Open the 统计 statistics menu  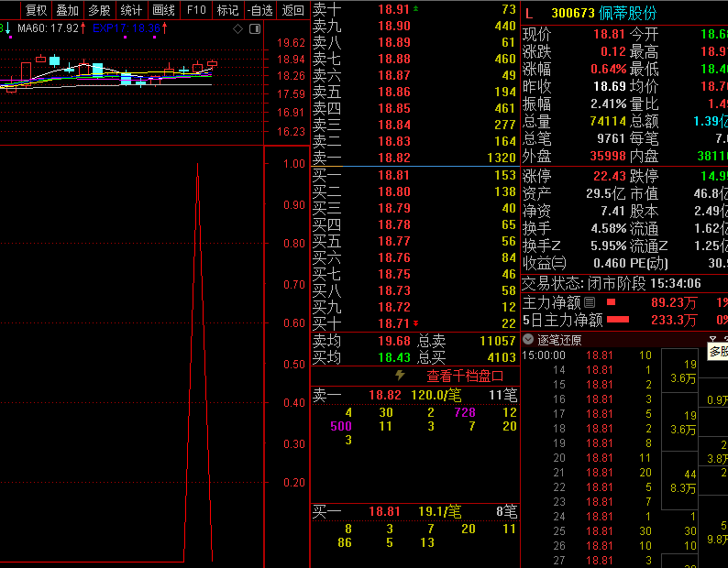tap(131, 10)
